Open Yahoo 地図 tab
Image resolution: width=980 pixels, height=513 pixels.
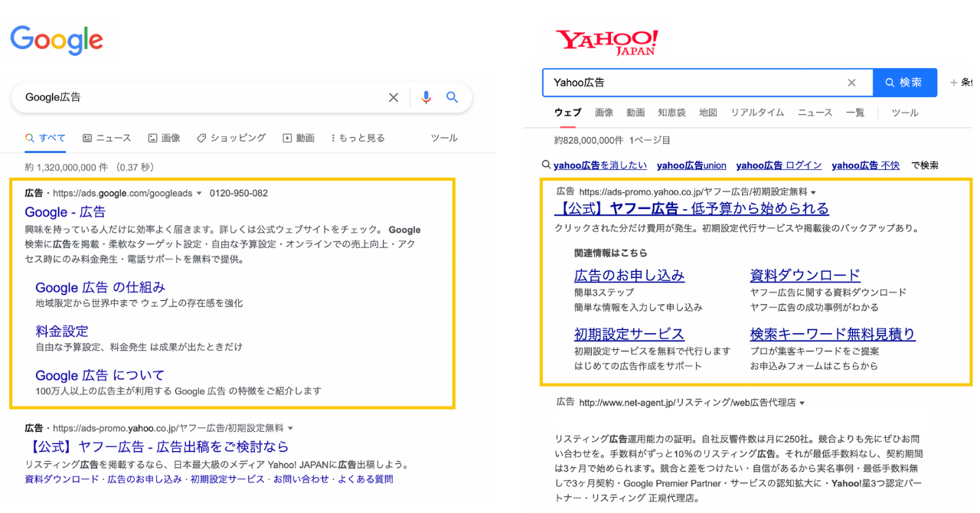click(708, 113)
